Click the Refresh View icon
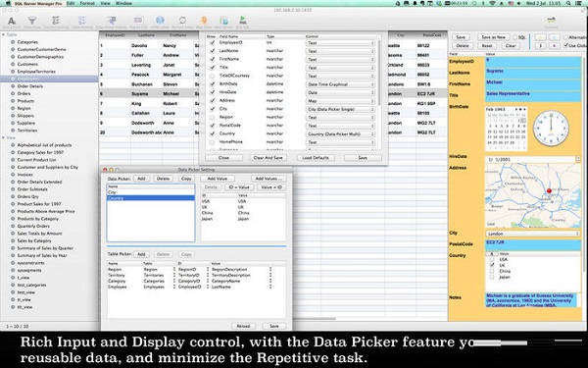The height and width of the screenshot is (368, 588). [x=182, y=21]
